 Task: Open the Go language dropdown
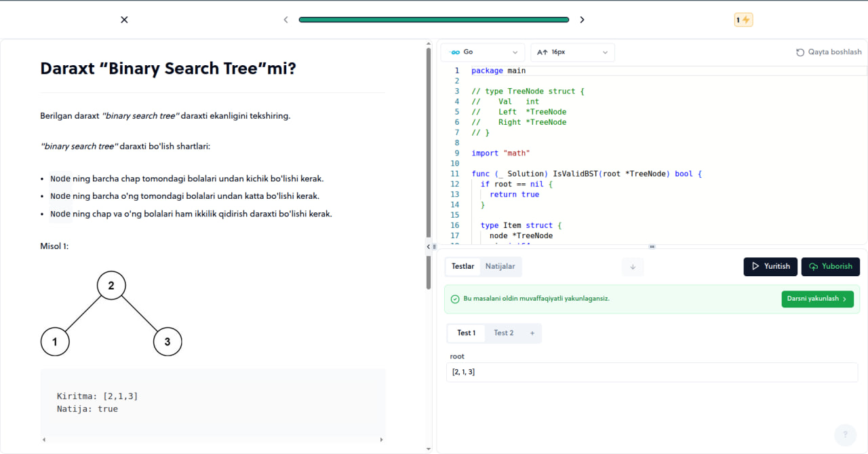click(483, 52)
